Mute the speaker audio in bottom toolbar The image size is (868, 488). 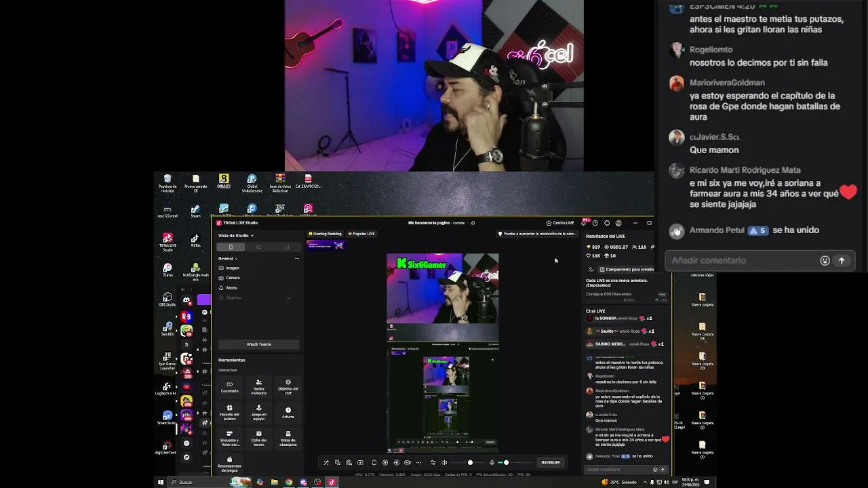pos(444,462)
